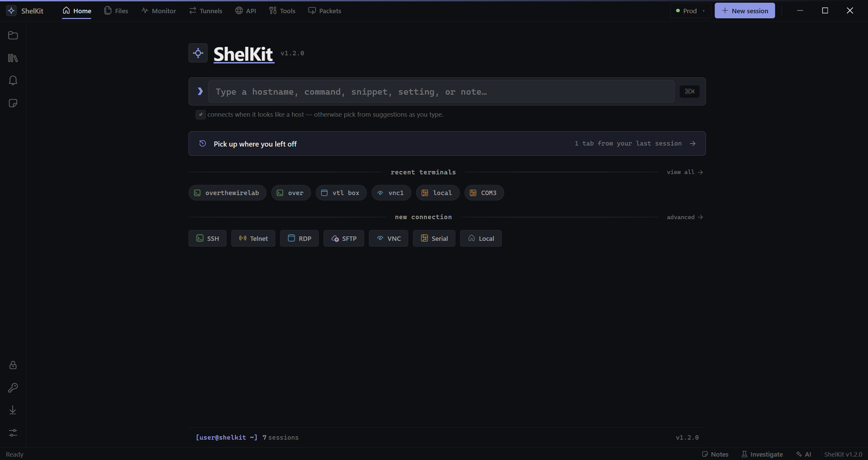Switch to the Packets tab
868x460 pixels.
(324, 11)
